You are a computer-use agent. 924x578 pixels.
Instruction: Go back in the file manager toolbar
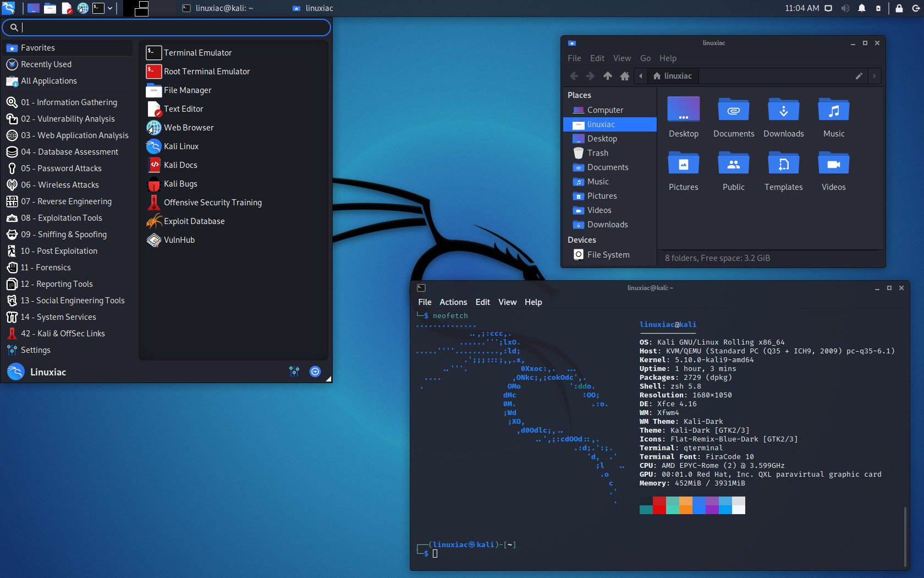(x=574, y=76)
